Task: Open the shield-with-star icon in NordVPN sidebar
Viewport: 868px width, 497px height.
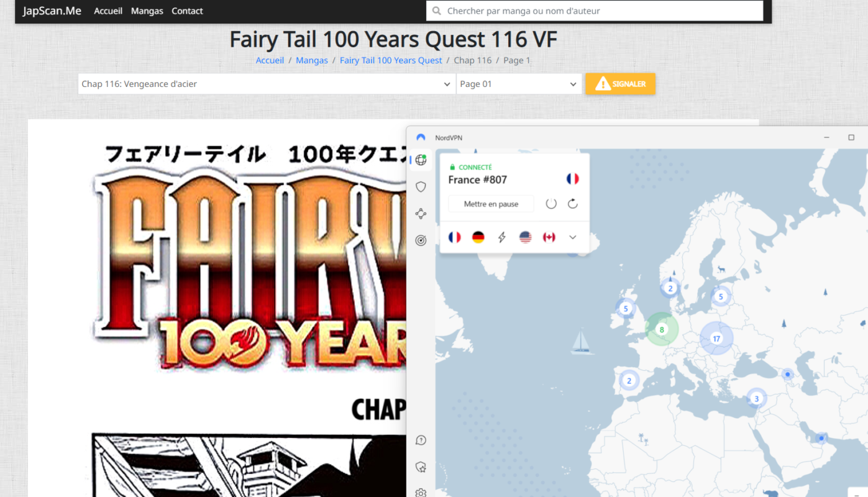Action: 421,467
